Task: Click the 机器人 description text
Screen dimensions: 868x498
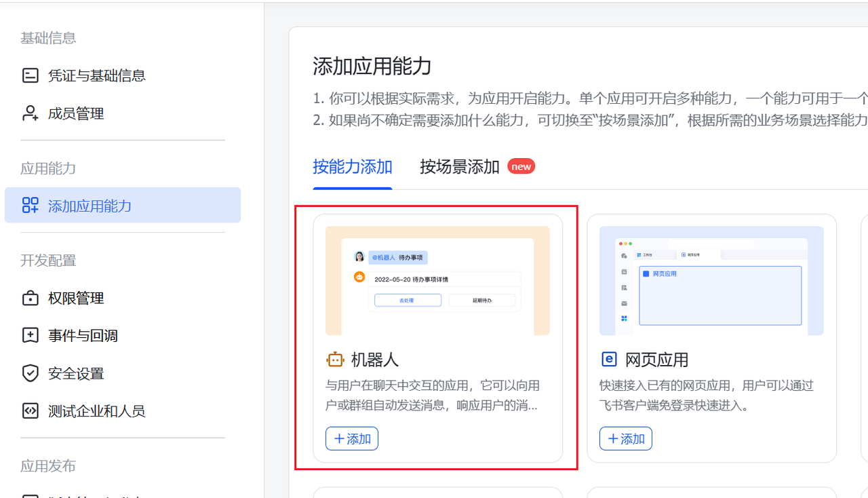Action: [433, 396]
